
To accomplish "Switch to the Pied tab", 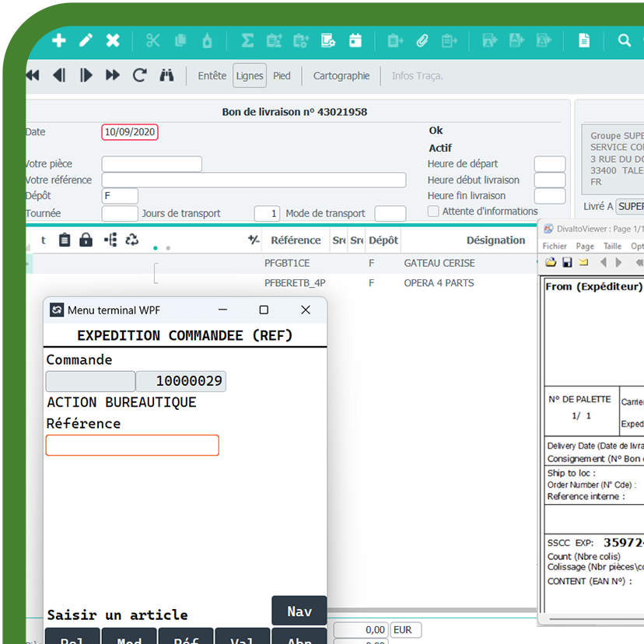I will (x=282, y=75).
